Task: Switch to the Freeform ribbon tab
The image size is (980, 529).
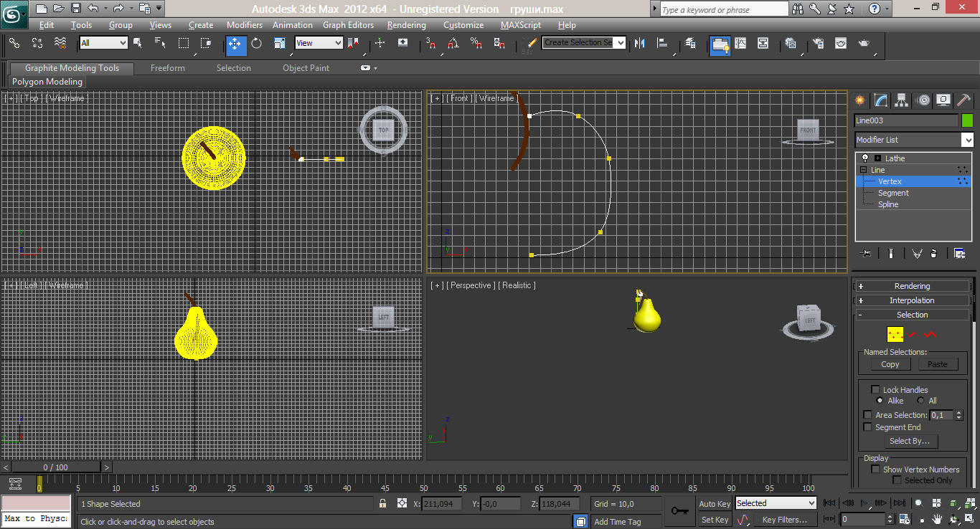Action: click(168, 68)
